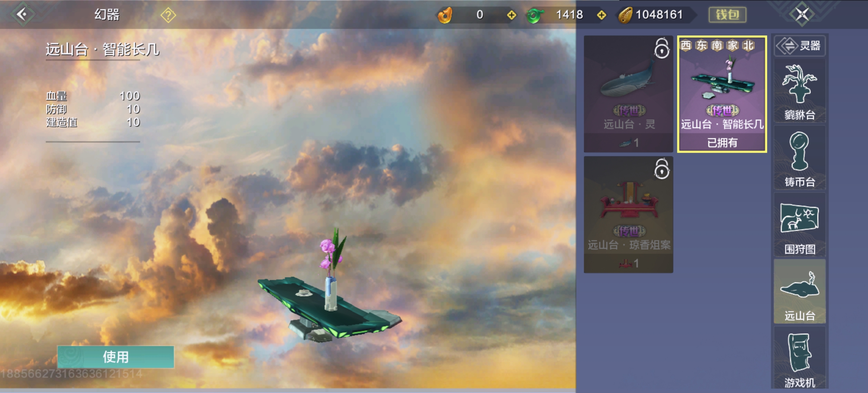Viewport: 868px width, 393px height.
Task: Close the 幻器 screen with X
Action: [802, 15]
